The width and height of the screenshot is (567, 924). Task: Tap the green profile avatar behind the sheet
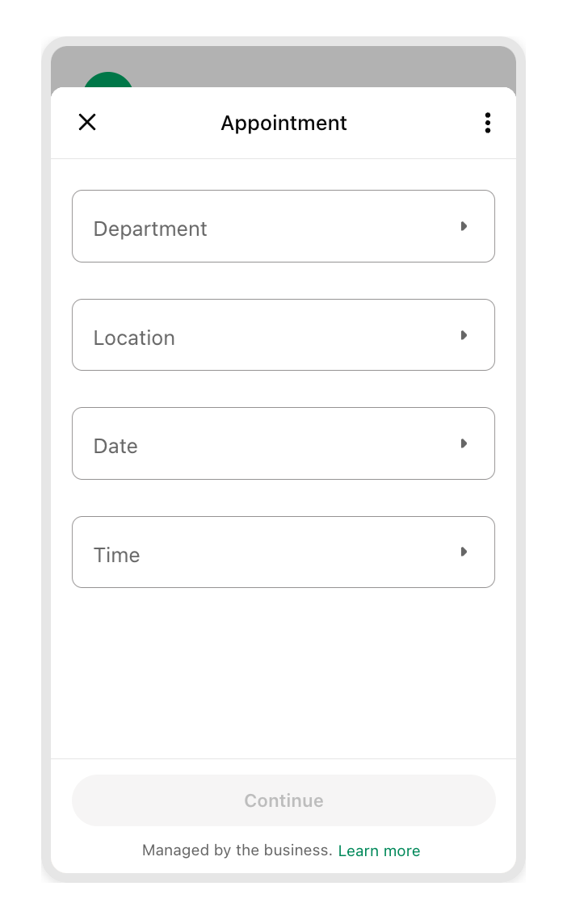pyautogui.click(x=107, y=80)
